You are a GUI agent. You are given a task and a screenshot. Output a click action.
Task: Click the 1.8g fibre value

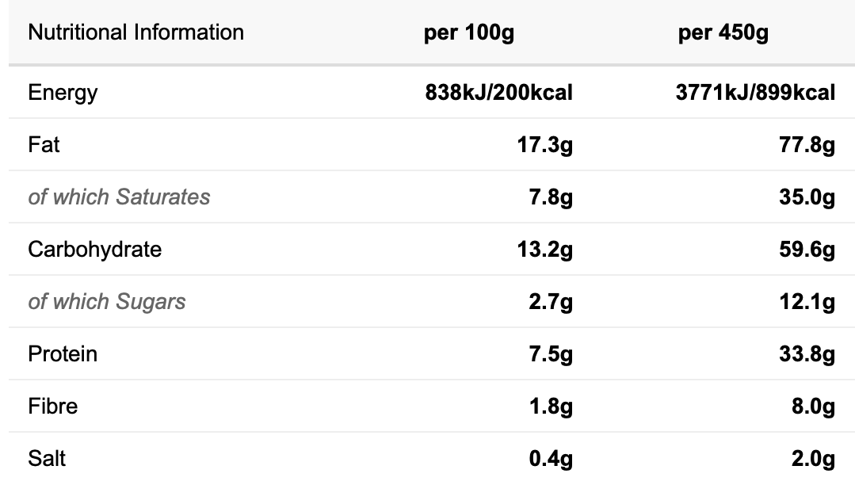click(551, 407)
